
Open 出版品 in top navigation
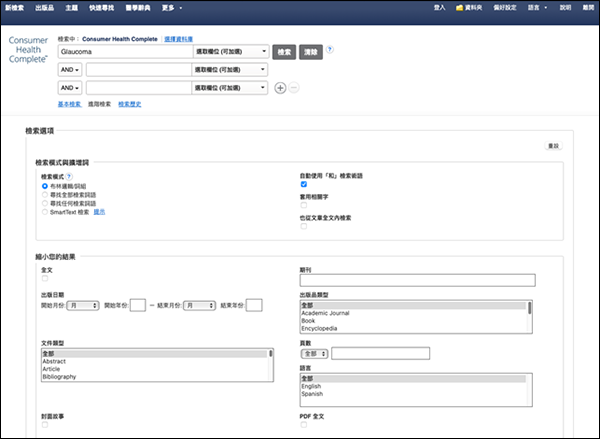[44, 8]
